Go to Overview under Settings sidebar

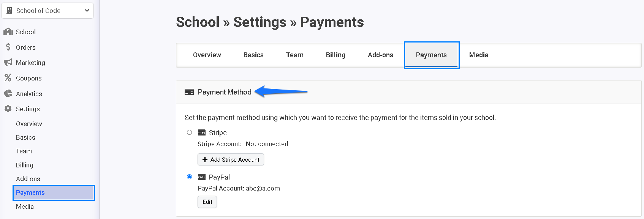29,124
